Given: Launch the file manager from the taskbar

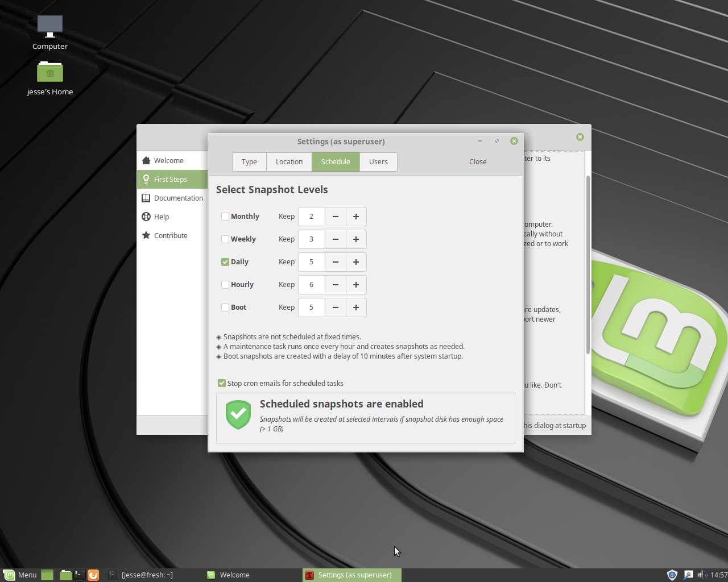Looking at the screenshot, I should click(65, 575).
